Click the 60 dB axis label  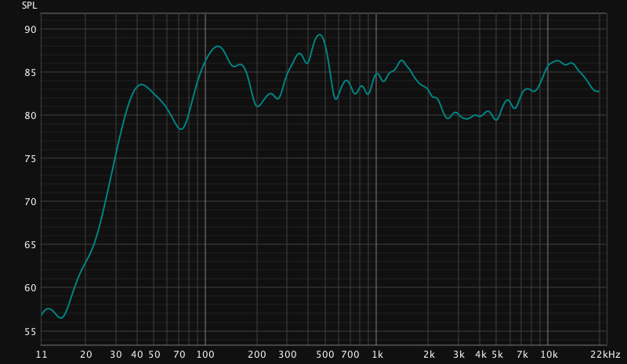(31, 288)
